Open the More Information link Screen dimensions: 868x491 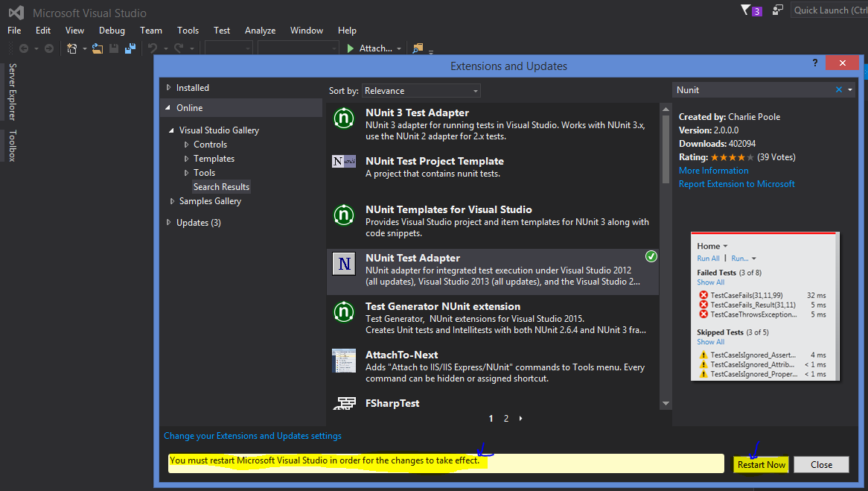pyautogui.click(x=713, y=170)
